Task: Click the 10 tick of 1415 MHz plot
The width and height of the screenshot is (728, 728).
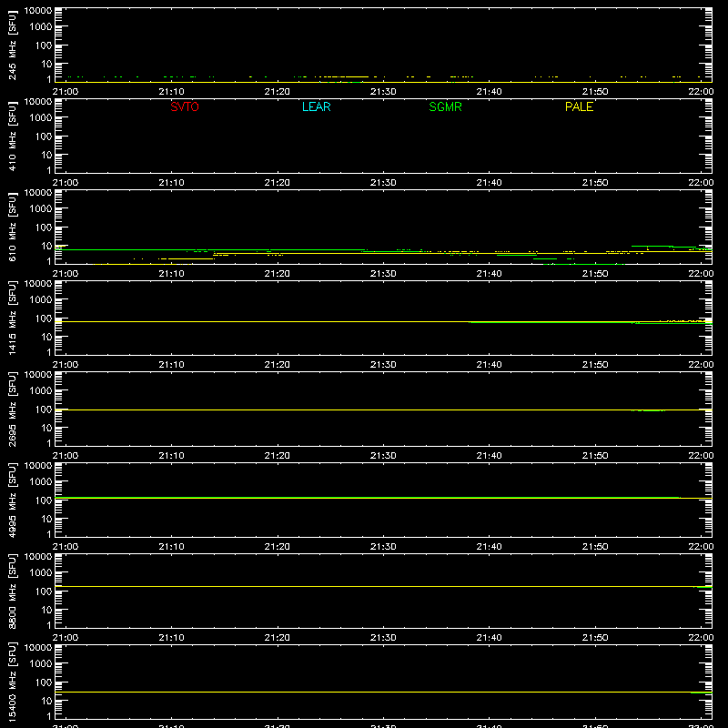Action: click(46, 337)
